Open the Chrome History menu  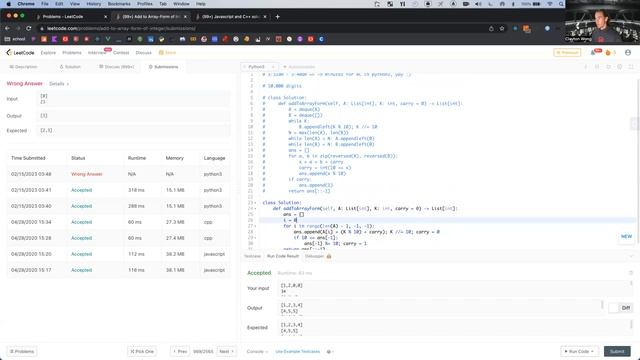93,4
